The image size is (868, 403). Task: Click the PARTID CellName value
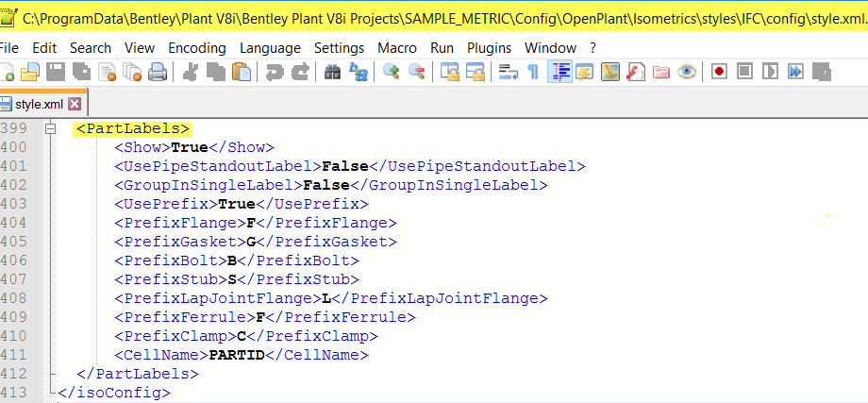pos(237,355)
